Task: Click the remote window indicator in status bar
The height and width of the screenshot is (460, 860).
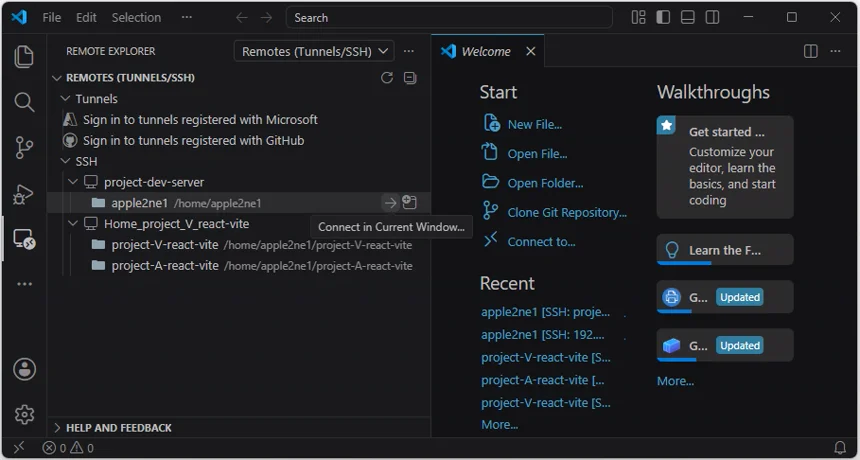Action: point(19,448)
